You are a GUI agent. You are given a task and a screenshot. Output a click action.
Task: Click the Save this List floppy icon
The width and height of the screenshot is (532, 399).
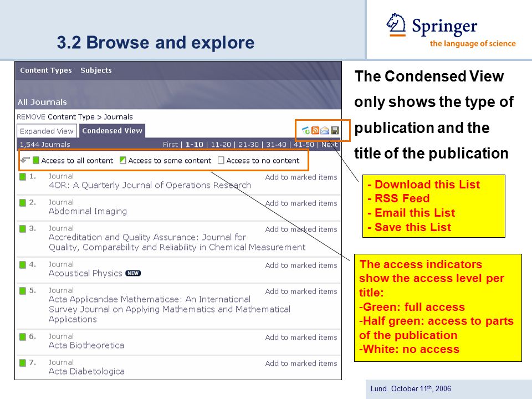coord(335,131)
